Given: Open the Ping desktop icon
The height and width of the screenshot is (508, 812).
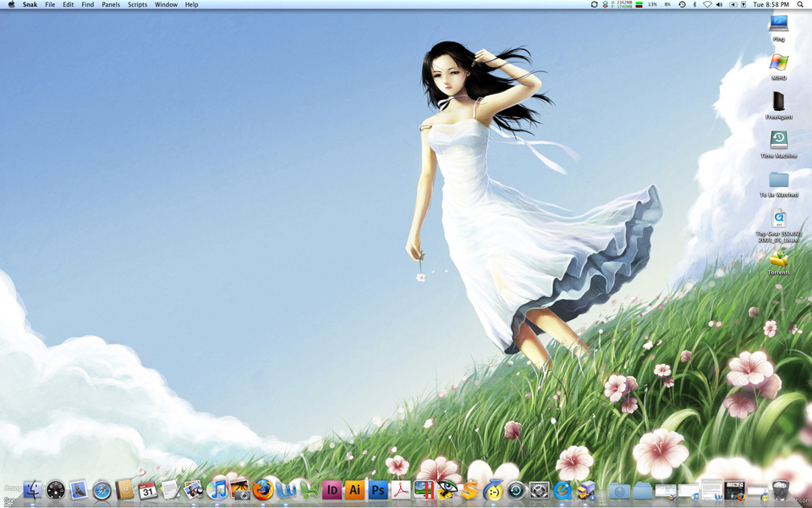Looking at the screenshot, I should [779, 29].
